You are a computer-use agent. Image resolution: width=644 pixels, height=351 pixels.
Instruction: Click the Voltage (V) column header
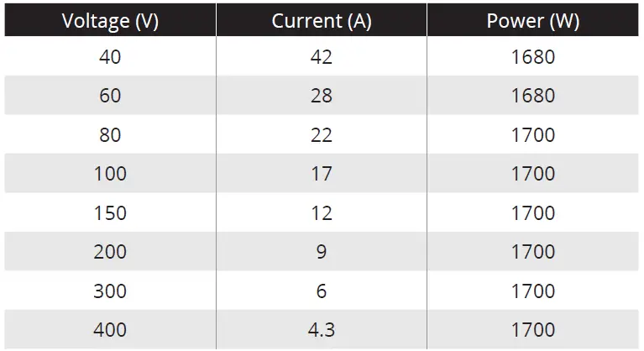click(110, 21)
